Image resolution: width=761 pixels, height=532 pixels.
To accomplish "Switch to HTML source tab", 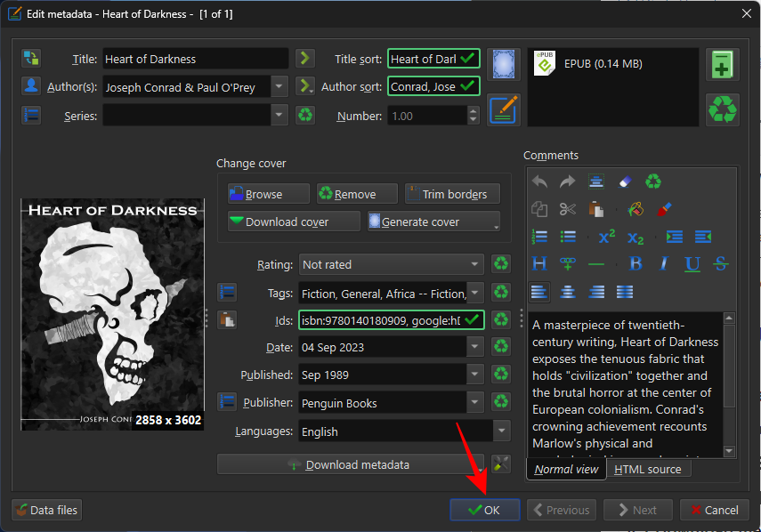I will tap(648, 470).
